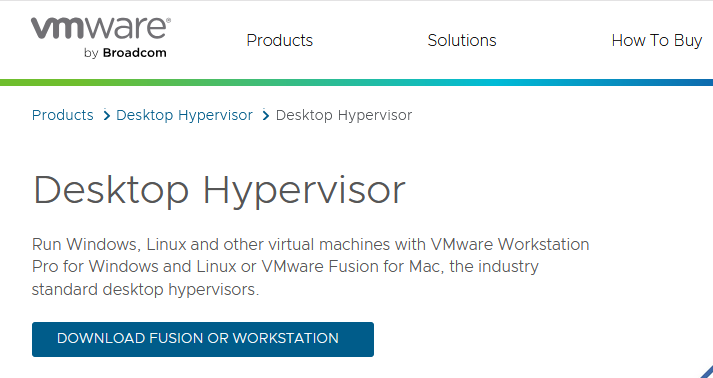This screenshot has width=713, height=378.
Task: Click Download Fusion or Workstation button
Action: 203,339
